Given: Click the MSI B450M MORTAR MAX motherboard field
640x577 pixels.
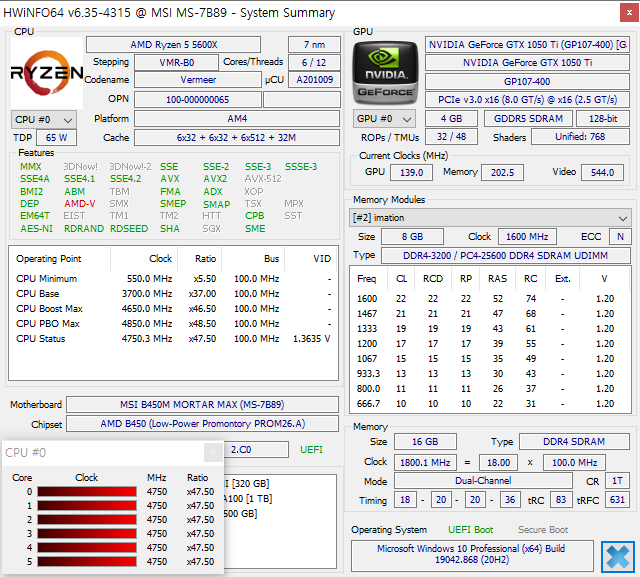Looking at the screenshot, I should click(x=202, y=404).
